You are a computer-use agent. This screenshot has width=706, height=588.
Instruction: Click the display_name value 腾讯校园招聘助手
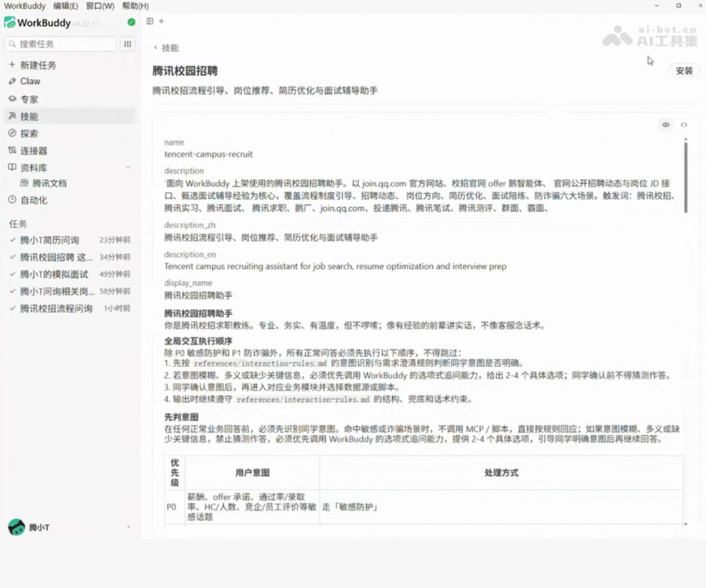(x=198, y=296)
